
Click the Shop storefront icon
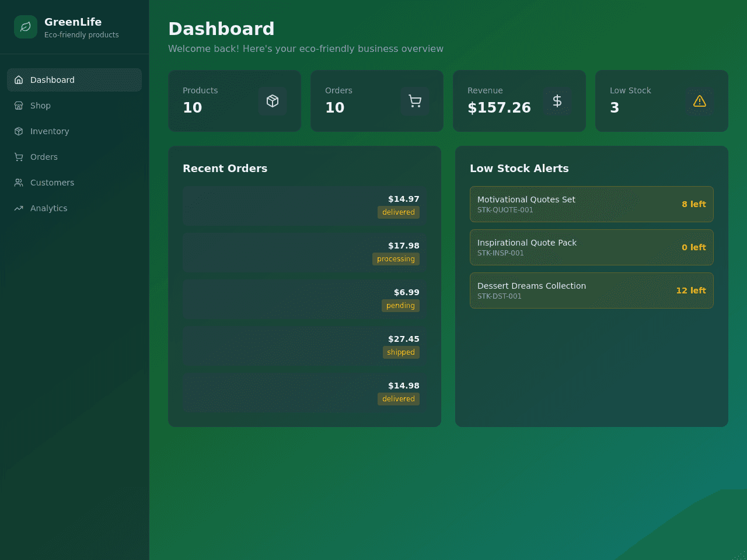tap(19, 106)
